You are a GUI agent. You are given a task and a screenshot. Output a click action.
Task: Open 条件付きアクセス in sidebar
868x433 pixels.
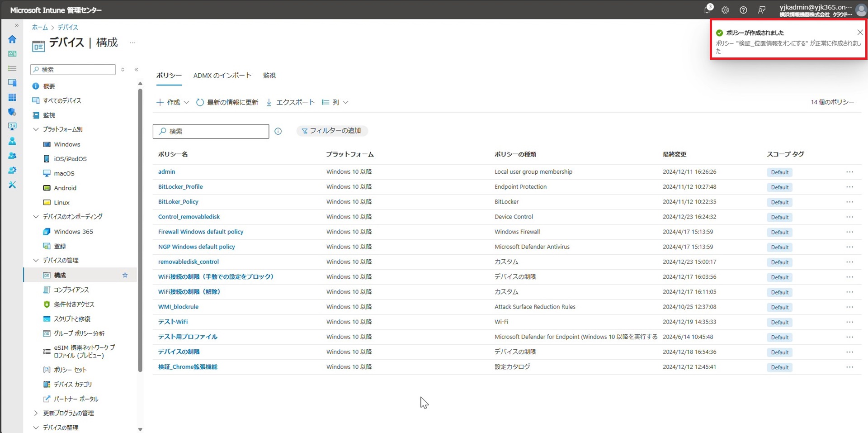[74, 304]
